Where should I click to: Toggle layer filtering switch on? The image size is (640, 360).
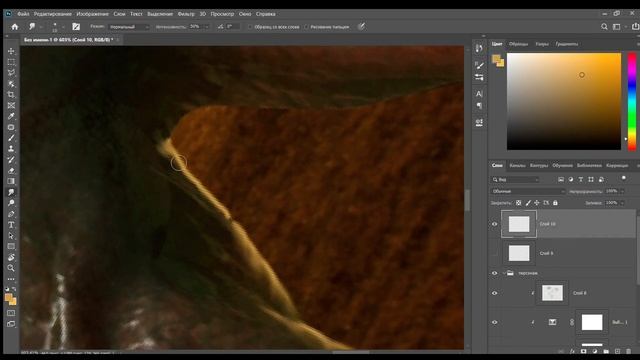click(623, 178)
